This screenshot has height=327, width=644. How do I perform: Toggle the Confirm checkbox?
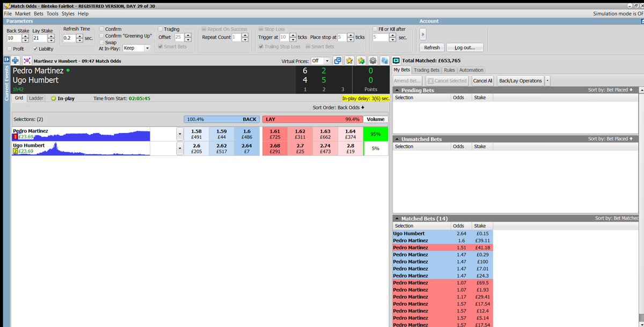102,29
